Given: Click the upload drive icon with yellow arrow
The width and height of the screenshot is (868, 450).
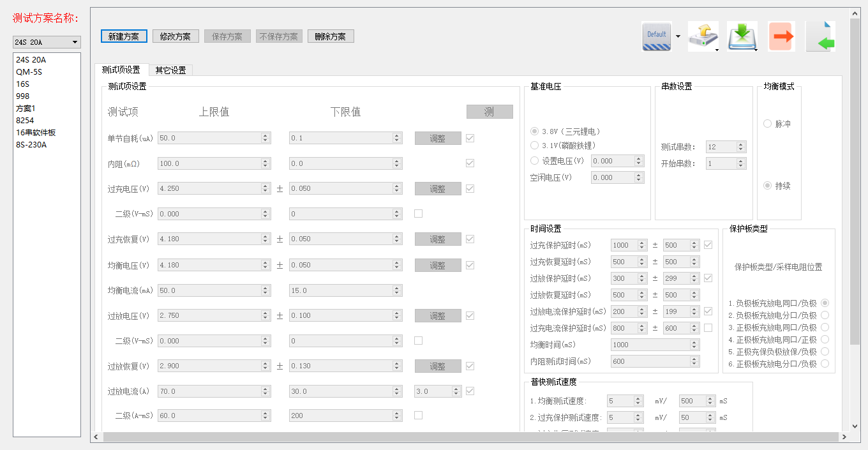Looking at the screenshot, I should 702,36.
